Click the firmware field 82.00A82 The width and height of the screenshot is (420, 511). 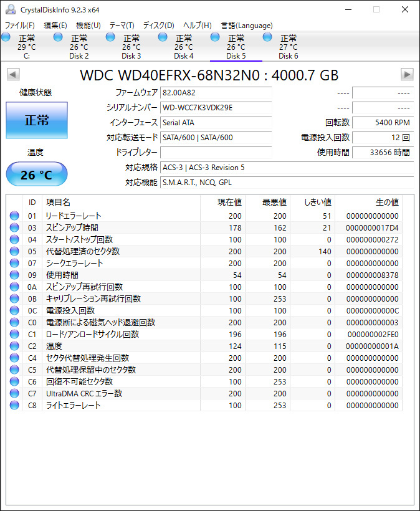(x=216, y=93)
